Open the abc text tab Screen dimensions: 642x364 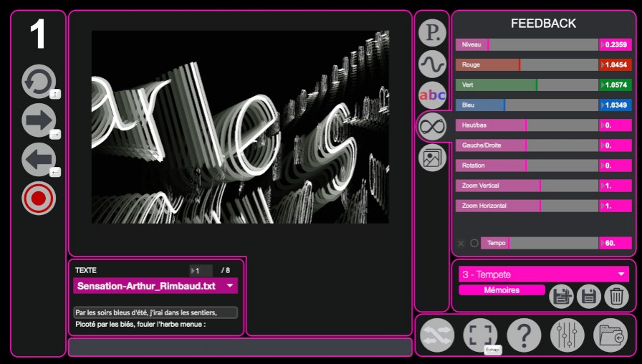[x=432, y=95]
